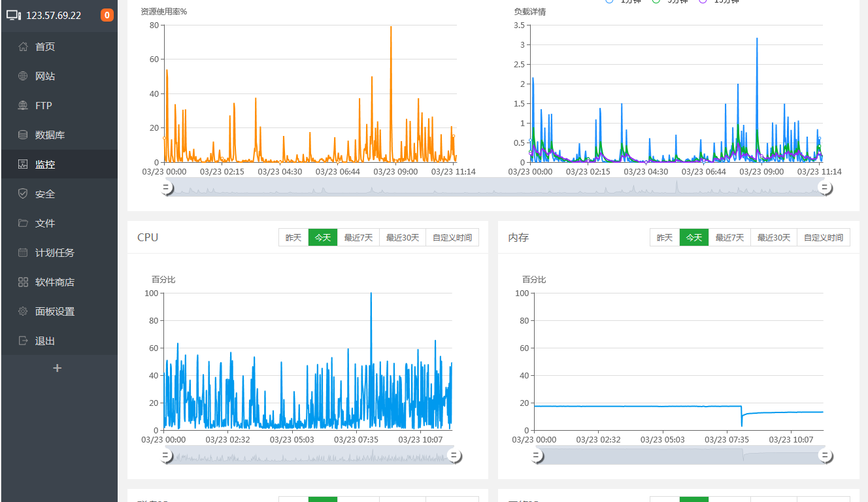Image resolution: width=868 pixels, height=502 pixels.
Task: Click the home icon beside 首页
Action: click(23, 46)
